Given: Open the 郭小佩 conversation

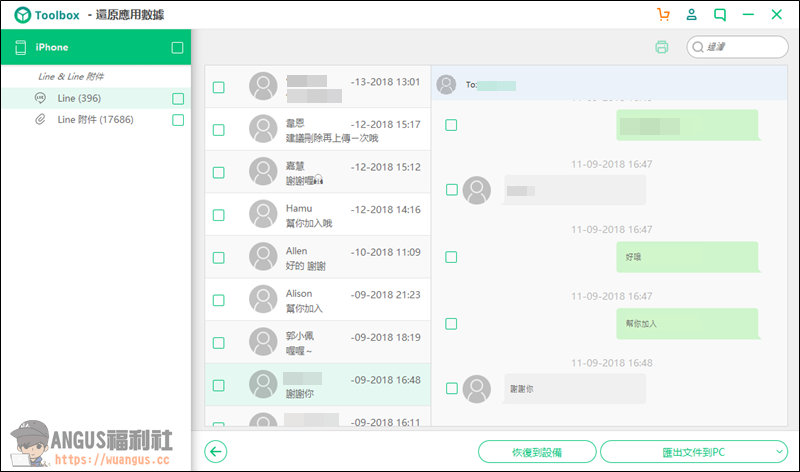Looking at the screenshot, I should coord(318,342).
